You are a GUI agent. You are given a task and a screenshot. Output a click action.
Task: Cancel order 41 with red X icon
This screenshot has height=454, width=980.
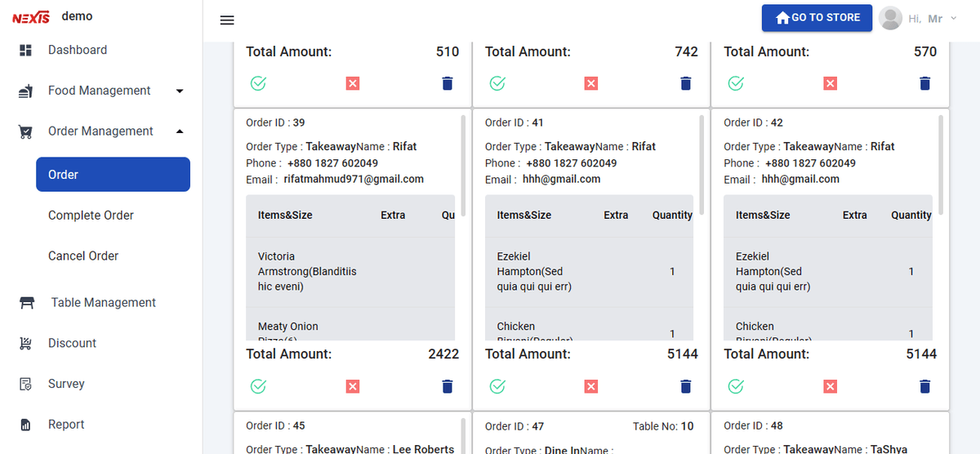tap(591, 386)
